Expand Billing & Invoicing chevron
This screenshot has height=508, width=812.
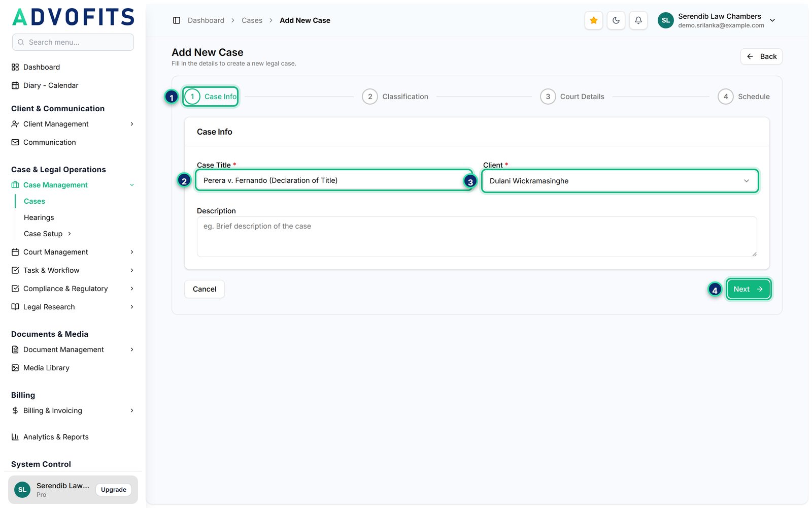[x=132, y=410]
